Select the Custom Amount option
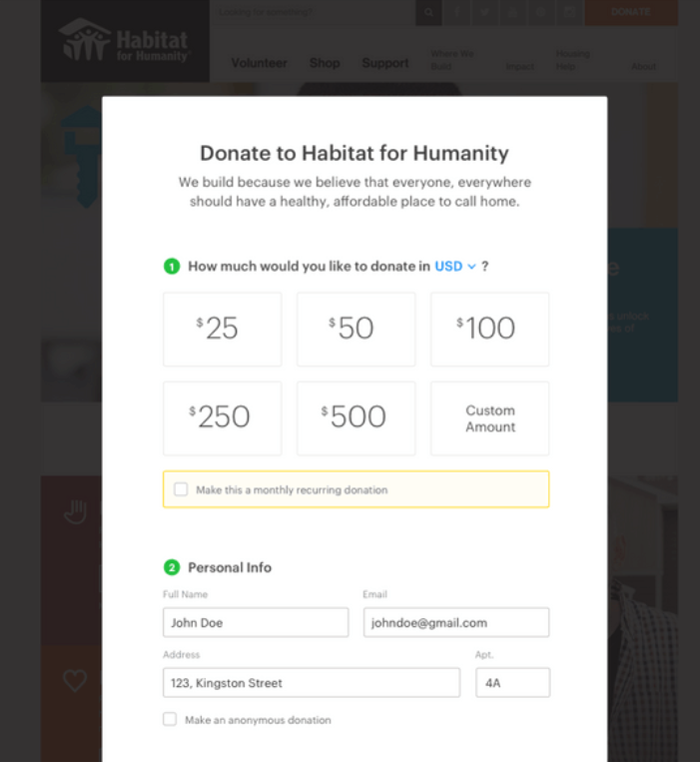Image resolution: width=700 pixels, height=762 pixels. (489, 417)
